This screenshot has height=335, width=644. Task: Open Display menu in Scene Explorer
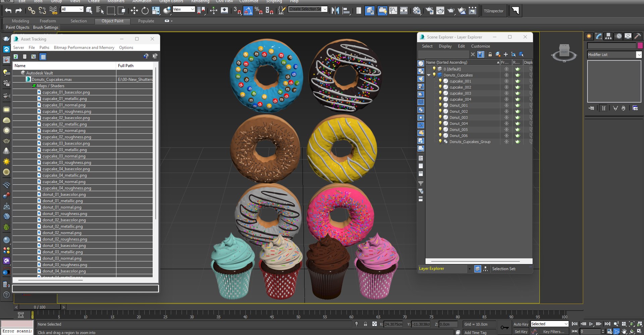point(445,46)
